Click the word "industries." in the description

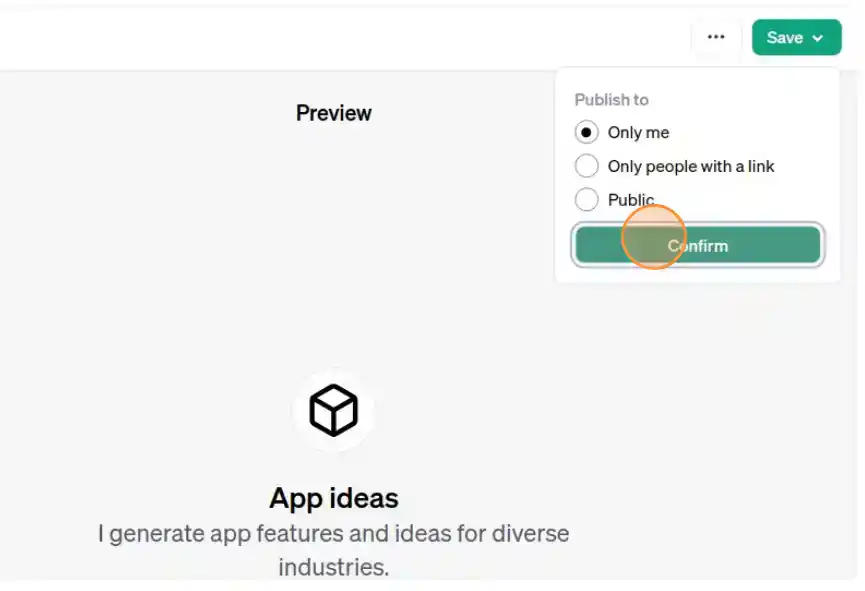(333, 567)
